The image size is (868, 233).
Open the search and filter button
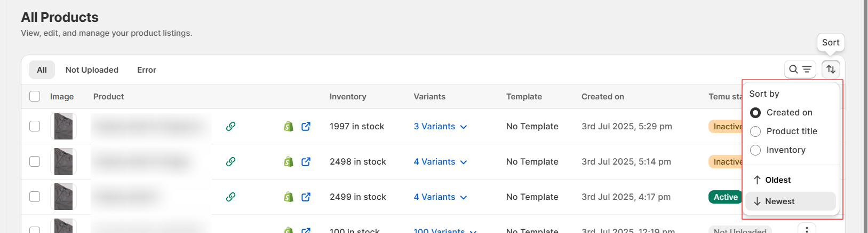800,69
